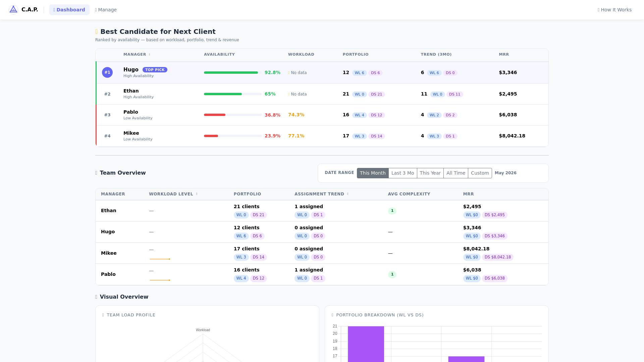The width and height of the screenshot is (644, 362).
Task: Click the icon before Team Load Profile title
Action: (103, 315)
